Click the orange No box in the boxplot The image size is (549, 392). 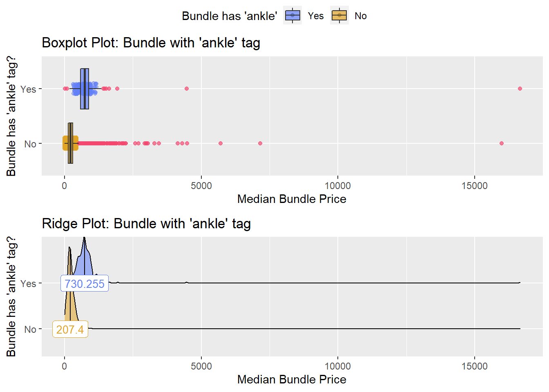(70, 143)
